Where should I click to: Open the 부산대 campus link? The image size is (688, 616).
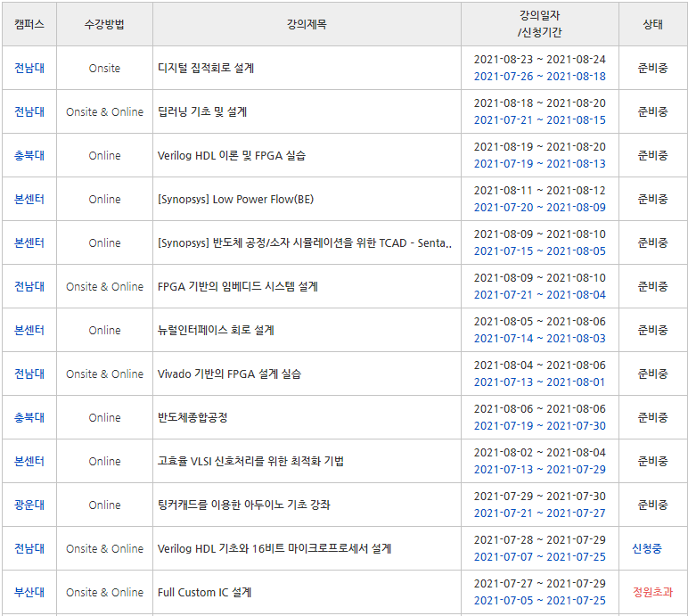pyautogui.click(x=29, y=592)
